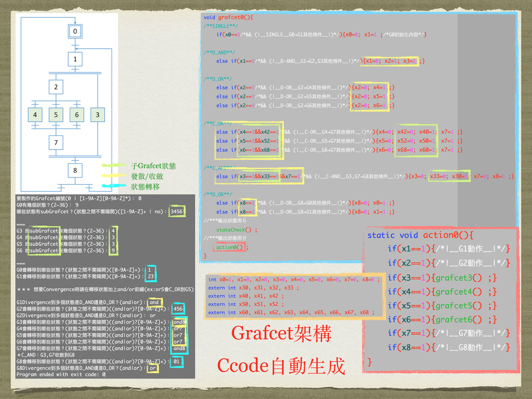This screenshot has width=532, height=399.
Task: Click the {x2=0; x6=1 assignment
Action: (x=369, y=106)
